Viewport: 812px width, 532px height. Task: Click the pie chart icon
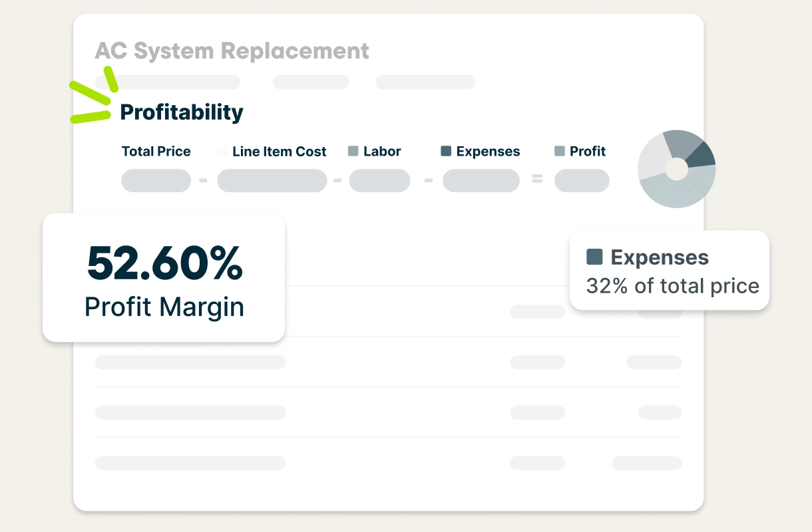(676, 169)
